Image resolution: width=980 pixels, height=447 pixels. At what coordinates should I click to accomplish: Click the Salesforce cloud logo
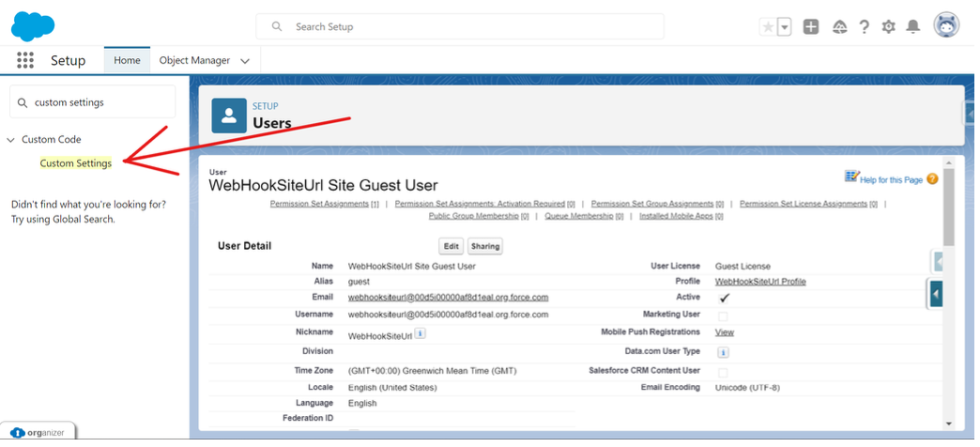point(33,26)
